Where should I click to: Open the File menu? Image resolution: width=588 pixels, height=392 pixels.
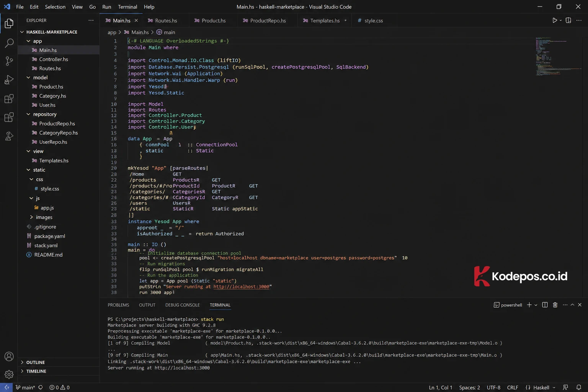(20, 7)
